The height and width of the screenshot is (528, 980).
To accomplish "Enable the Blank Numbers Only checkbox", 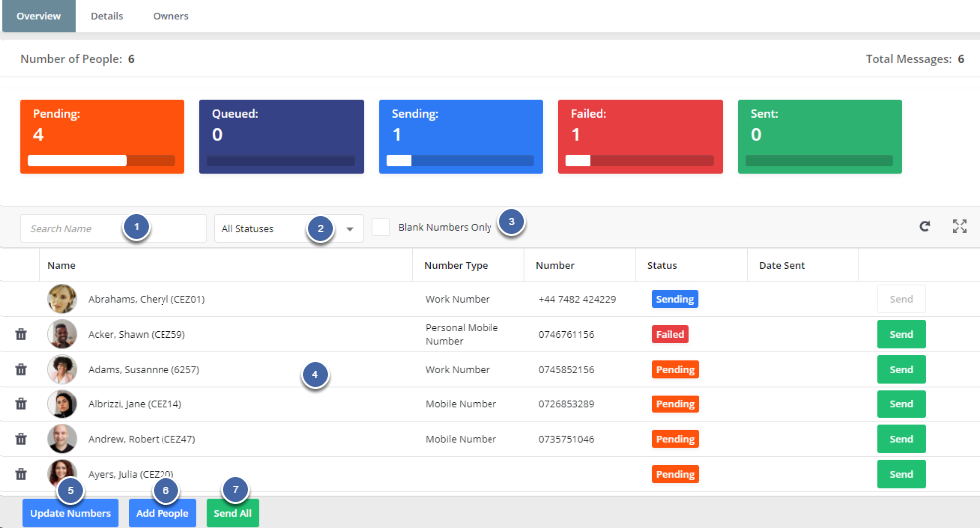I will click(381, 228).
